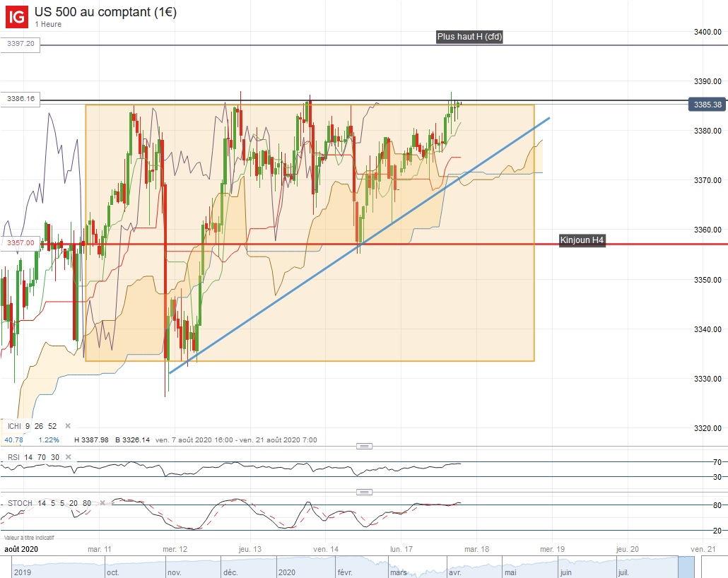
Task: Open STOCH 14 5 5 20 80 settings
Action: click(x=49, y=503)
